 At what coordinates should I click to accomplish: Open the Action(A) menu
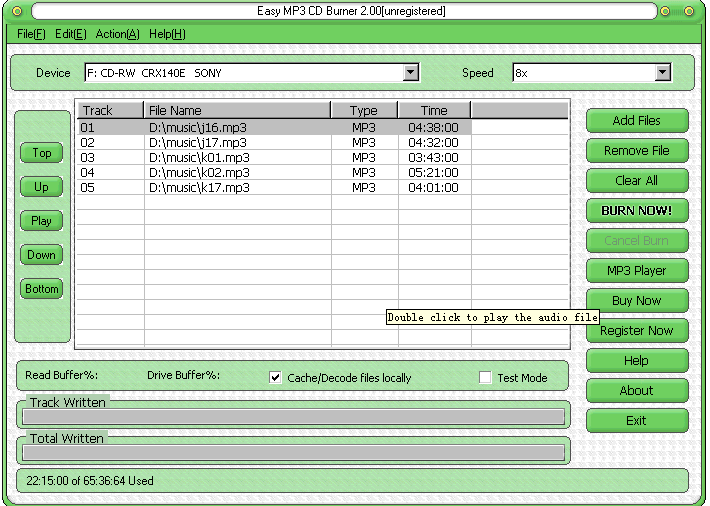(118, 34)
